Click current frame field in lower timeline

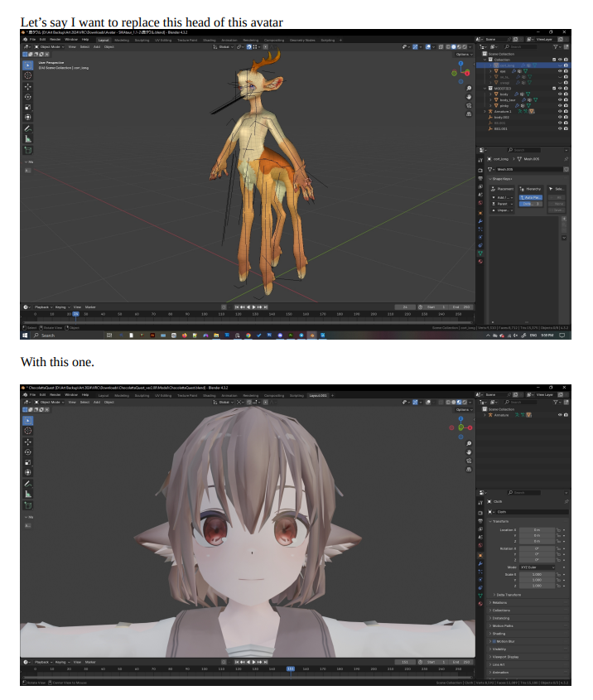[x=405, y=662]
